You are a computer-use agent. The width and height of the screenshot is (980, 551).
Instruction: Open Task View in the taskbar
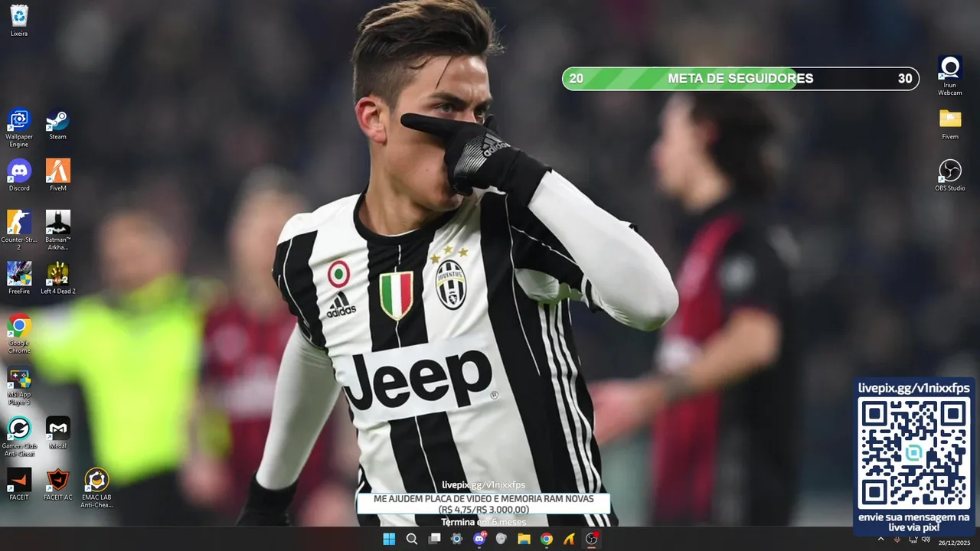[x=434, y=539]
